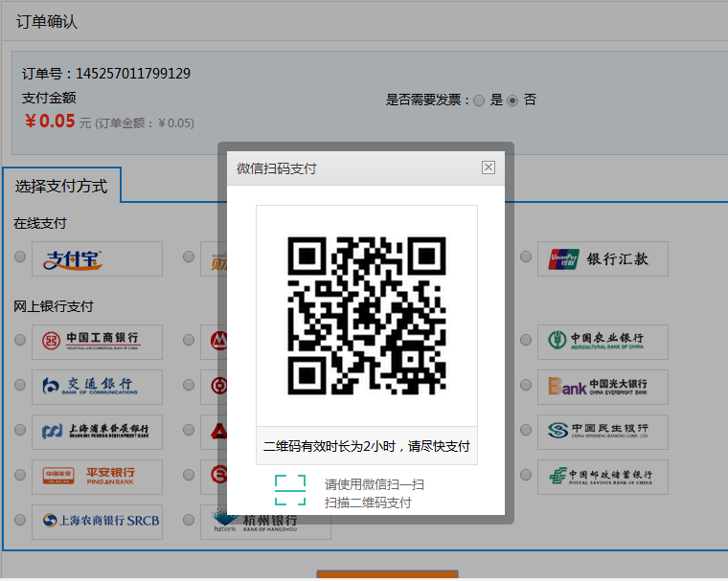Click the orange button at page bottom
This screenshot has height=581, width=728.
tap(387, 575)
